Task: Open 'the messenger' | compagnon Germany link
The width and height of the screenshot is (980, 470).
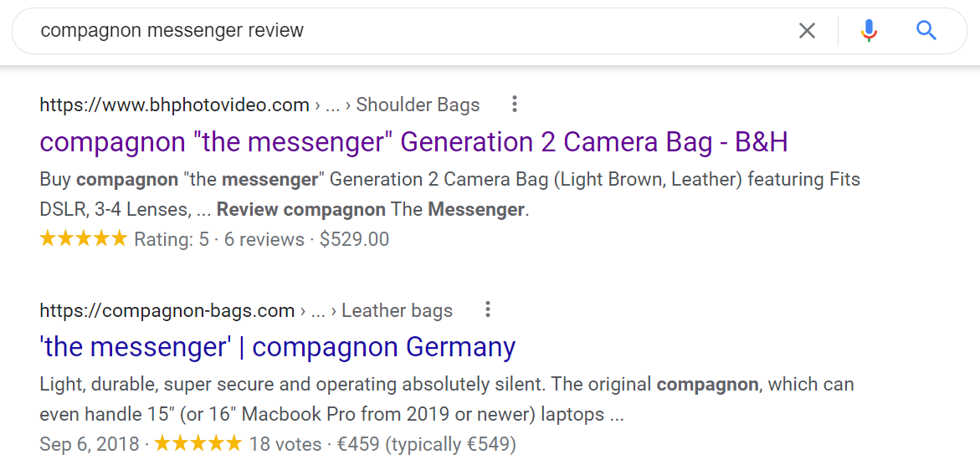Action: (x=278, y=347)
